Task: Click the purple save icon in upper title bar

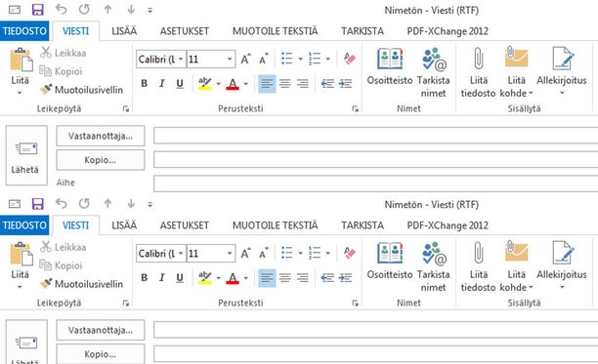Action: tap(38, 10)
